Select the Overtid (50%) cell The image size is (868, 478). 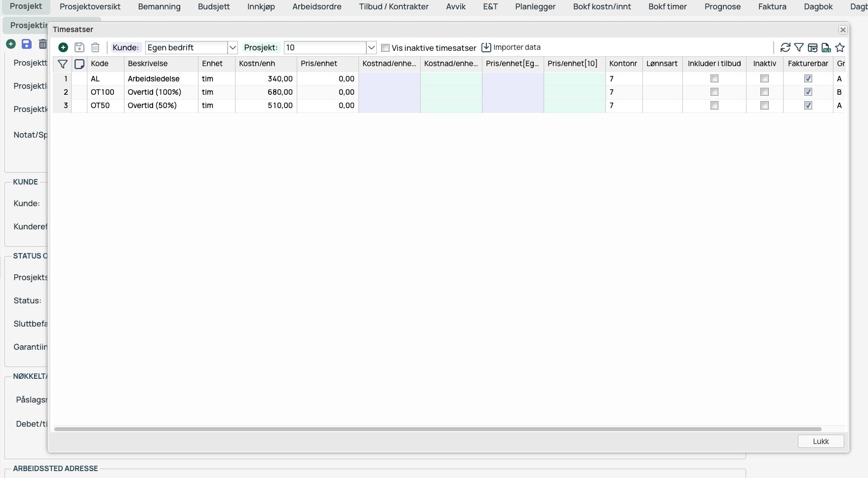click(x=161, y=105)
